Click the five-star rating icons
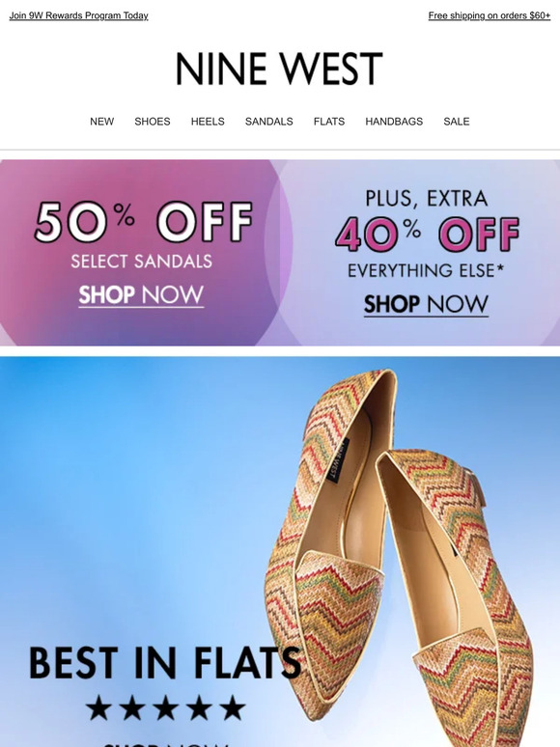 pos(165,707)
